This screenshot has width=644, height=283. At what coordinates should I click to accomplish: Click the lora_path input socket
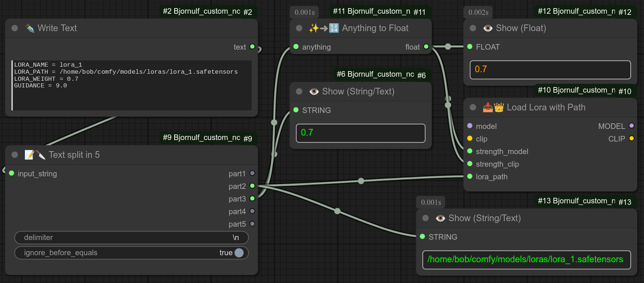click(x=470, y=176)
